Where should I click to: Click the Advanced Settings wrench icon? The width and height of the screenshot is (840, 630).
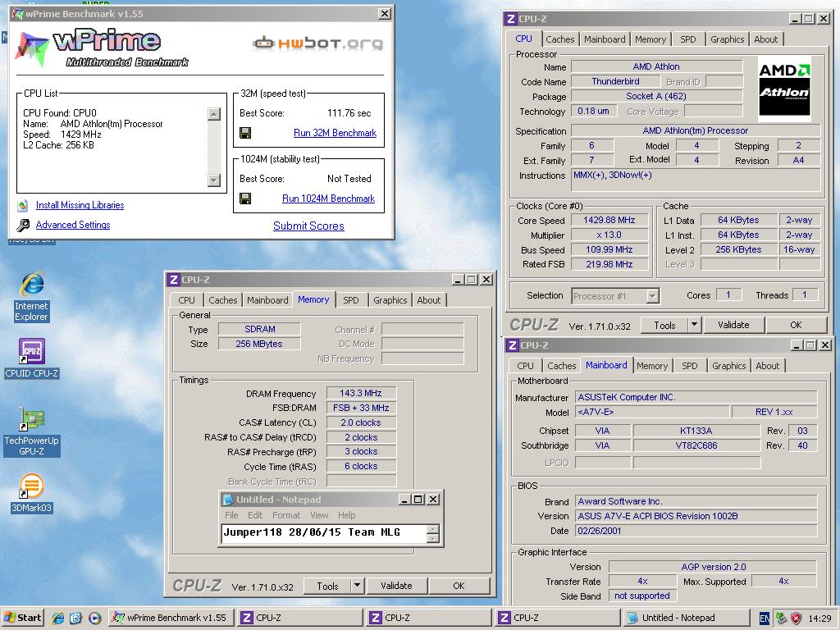coord(22,225)
